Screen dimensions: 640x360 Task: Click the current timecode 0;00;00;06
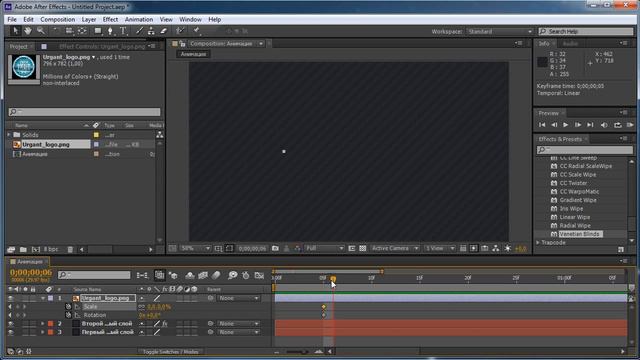coord(31,272)
